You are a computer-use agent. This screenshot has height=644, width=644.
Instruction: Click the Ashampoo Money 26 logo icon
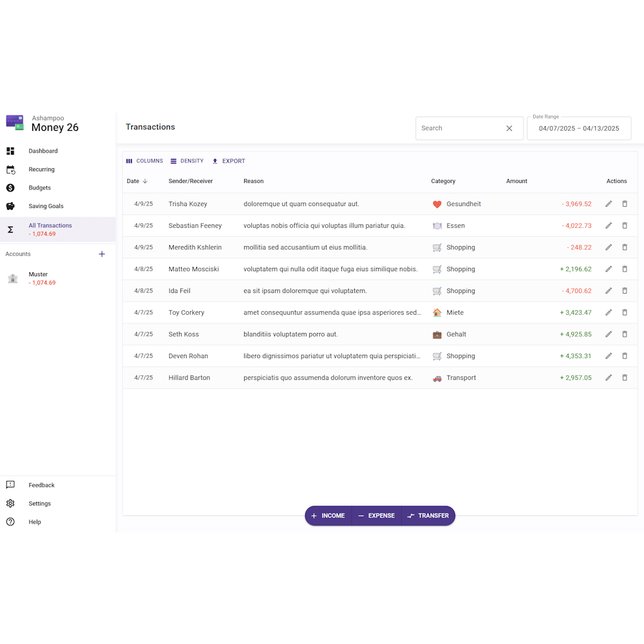(15, 122)
